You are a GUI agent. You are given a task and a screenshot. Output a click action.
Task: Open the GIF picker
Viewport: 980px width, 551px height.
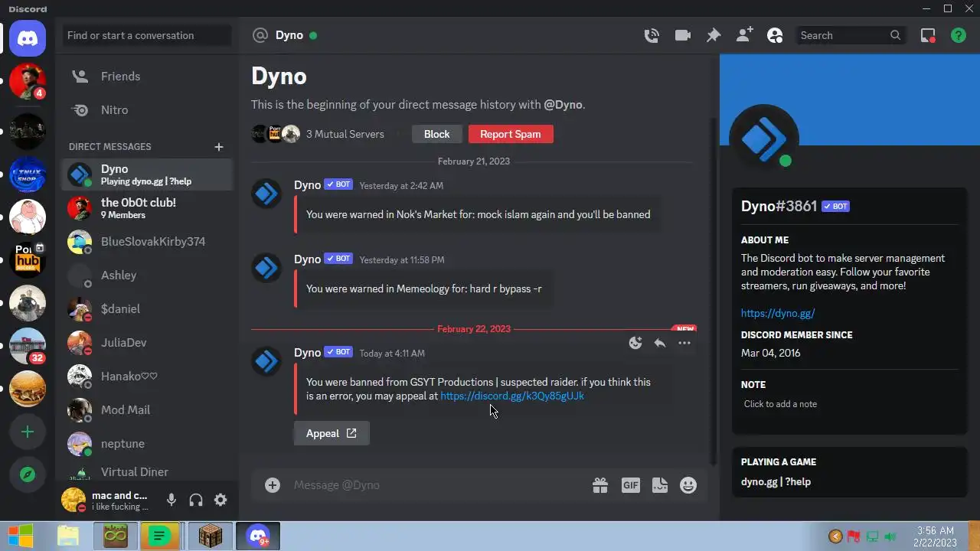click(x=630, y=485)
